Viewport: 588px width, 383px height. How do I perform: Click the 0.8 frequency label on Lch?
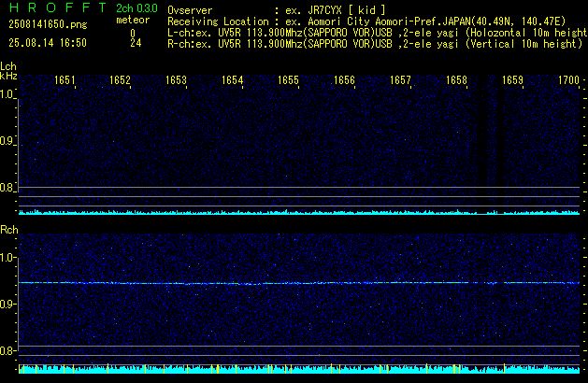[x=7, y=188]
